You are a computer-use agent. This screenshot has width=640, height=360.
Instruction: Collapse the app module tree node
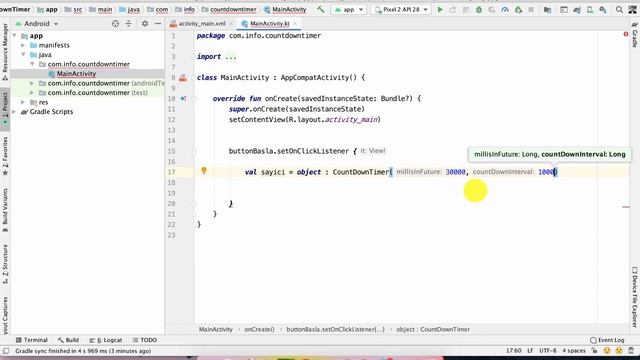pyautogui.click(x=14, y=36)
